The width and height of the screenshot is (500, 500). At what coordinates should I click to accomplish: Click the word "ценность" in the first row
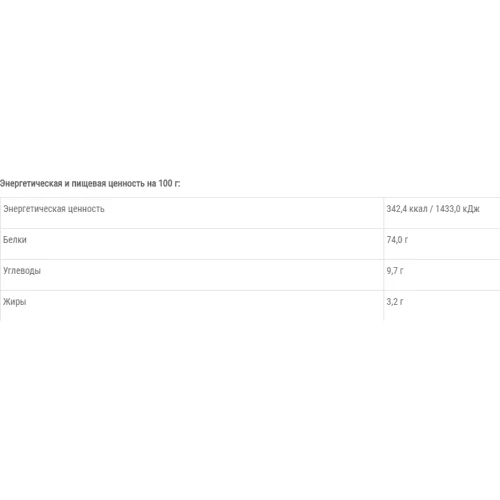coord(86,209)
